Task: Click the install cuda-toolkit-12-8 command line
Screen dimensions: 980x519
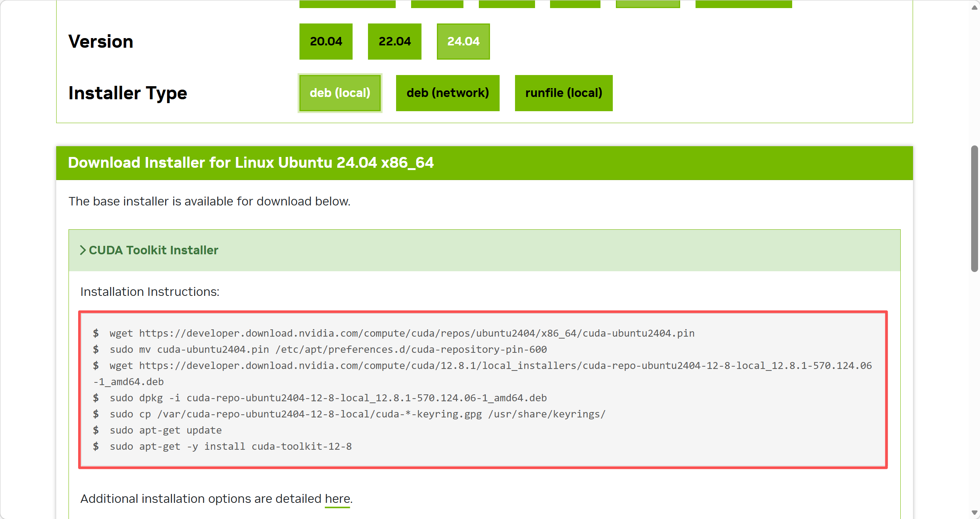Action: [x=231, y=447]
